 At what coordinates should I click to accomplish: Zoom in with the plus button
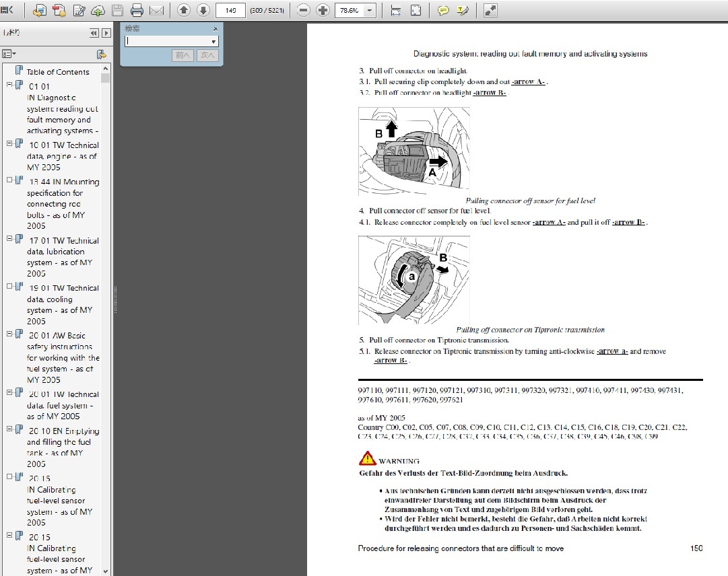pos(323,10)
